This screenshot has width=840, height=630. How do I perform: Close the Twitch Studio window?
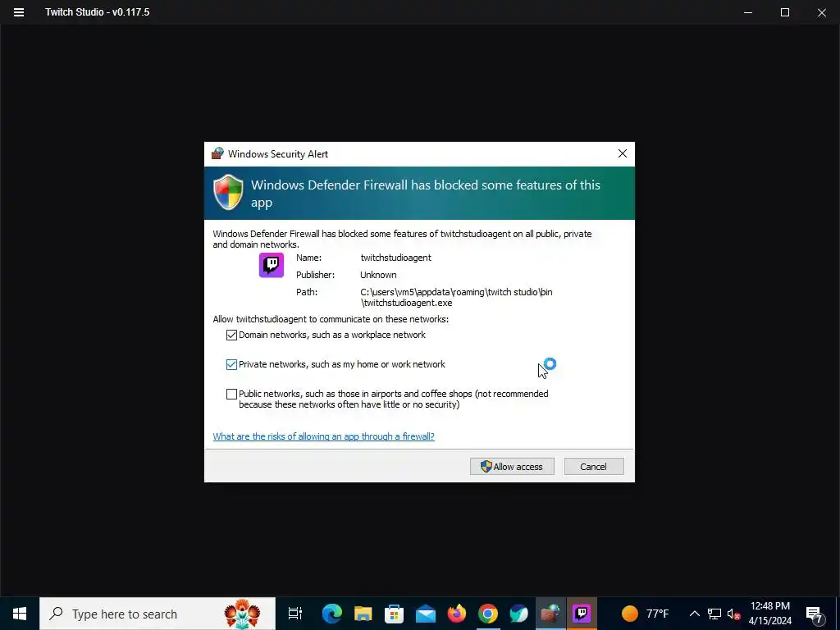point(822,12)
